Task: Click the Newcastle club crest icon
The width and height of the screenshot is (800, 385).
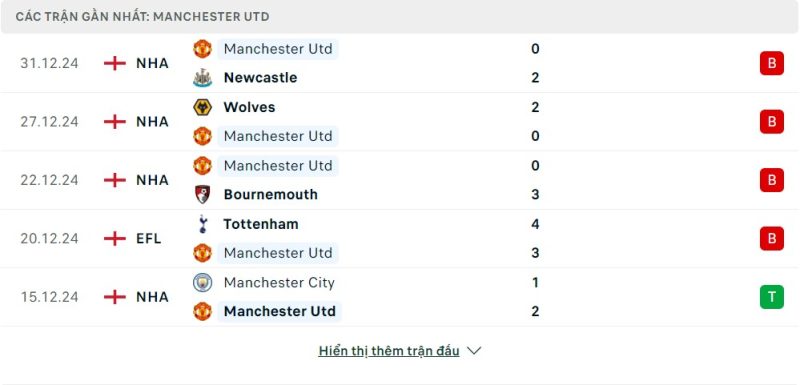Action: (x=203, y=78)
